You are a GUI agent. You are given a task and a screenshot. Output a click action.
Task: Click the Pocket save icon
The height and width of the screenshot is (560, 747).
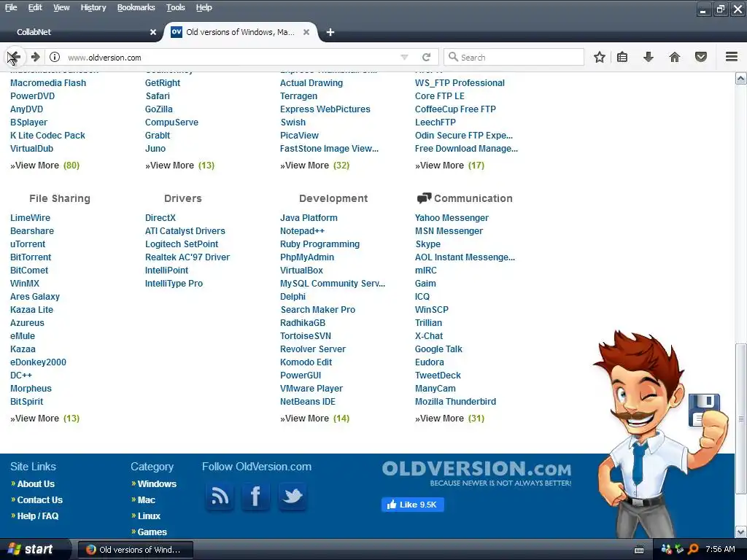pyautogui.click(x=701, y=57)
